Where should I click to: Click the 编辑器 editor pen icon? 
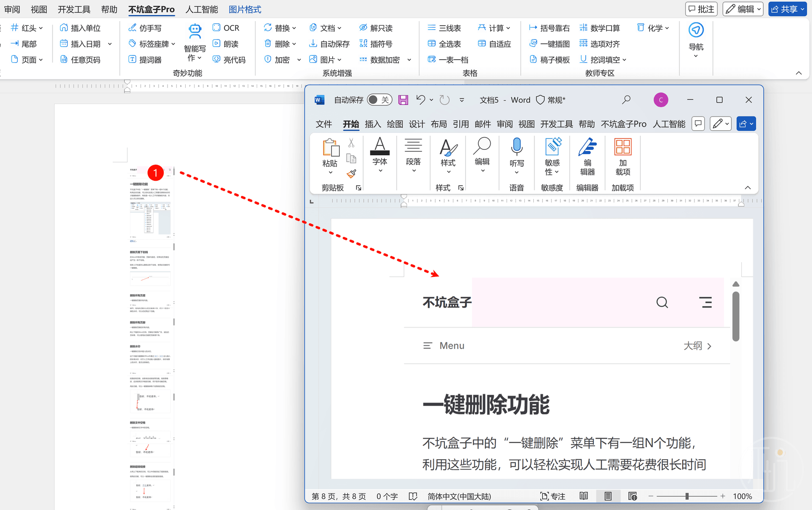587,147
